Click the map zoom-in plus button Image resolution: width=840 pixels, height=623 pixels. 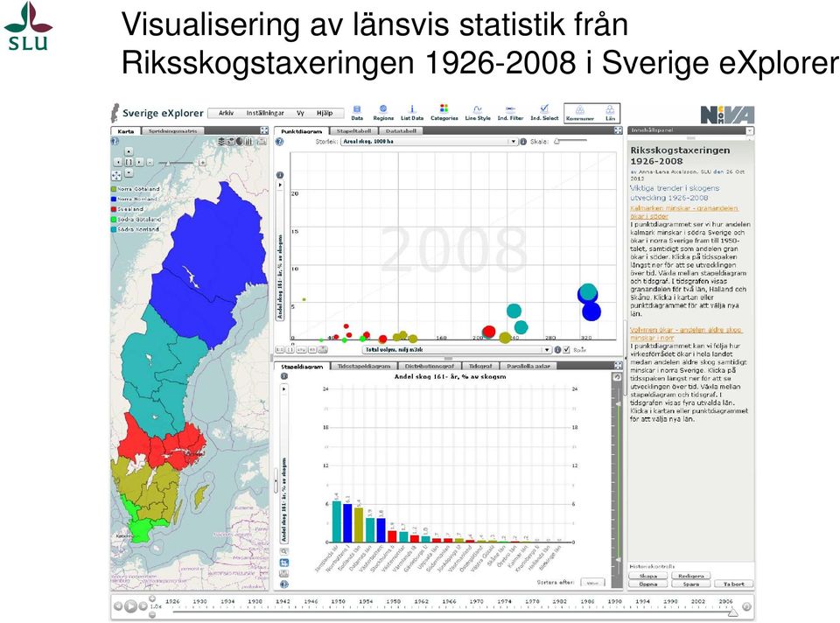(x=202, y=162)
